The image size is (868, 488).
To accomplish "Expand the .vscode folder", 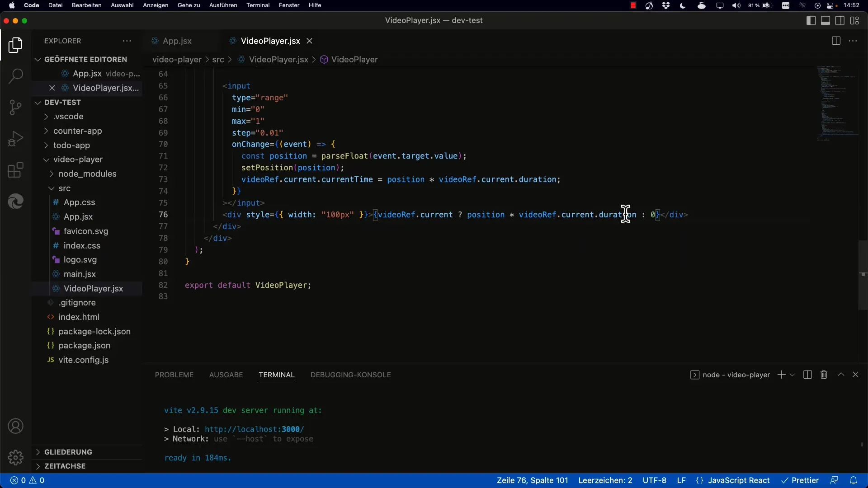I will point(68,117).
